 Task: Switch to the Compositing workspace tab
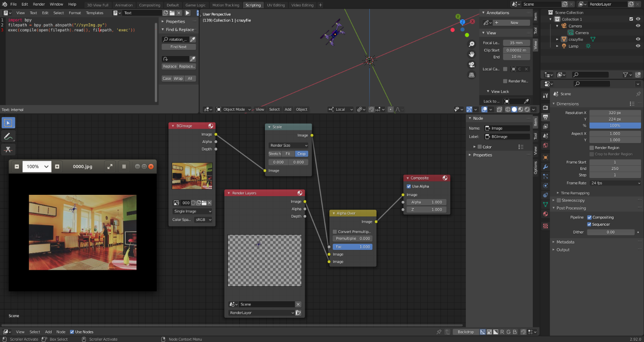pyautogui.click(x=149, y=5)
